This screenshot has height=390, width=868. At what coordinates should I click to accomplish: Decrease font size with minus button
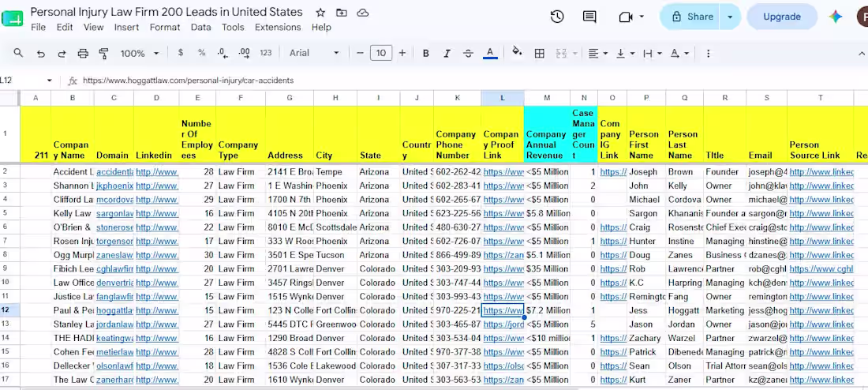pos(360,53)
